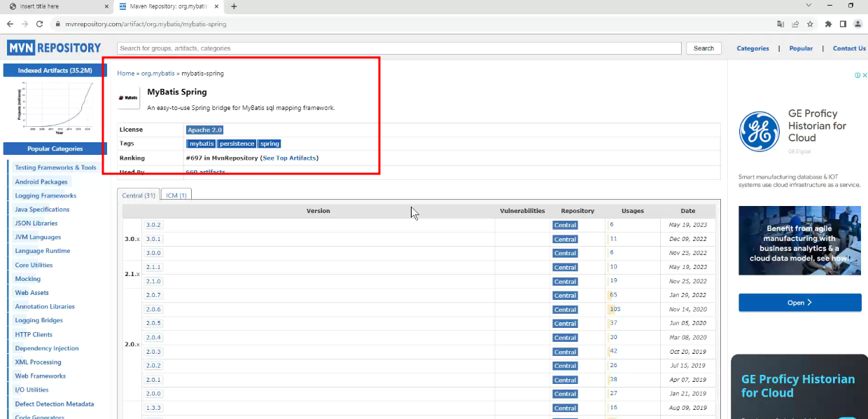868x419 pixels.
Task: Click the Search button
Action: click(x=703, y=48)
